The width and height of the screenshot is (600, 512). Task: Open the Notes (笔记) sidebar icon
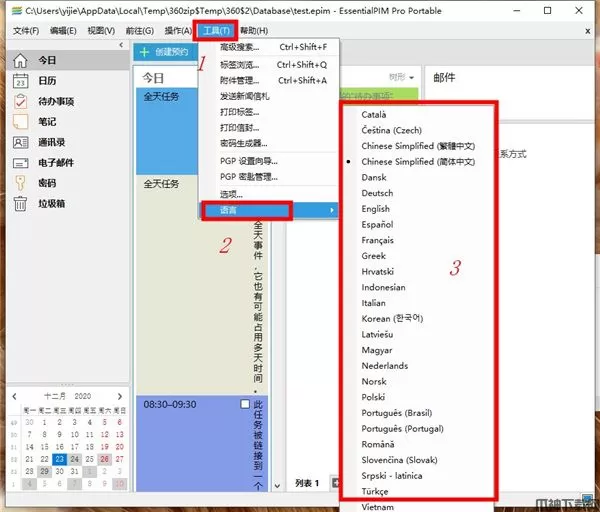pyautogui.click(x=20, y=122)
